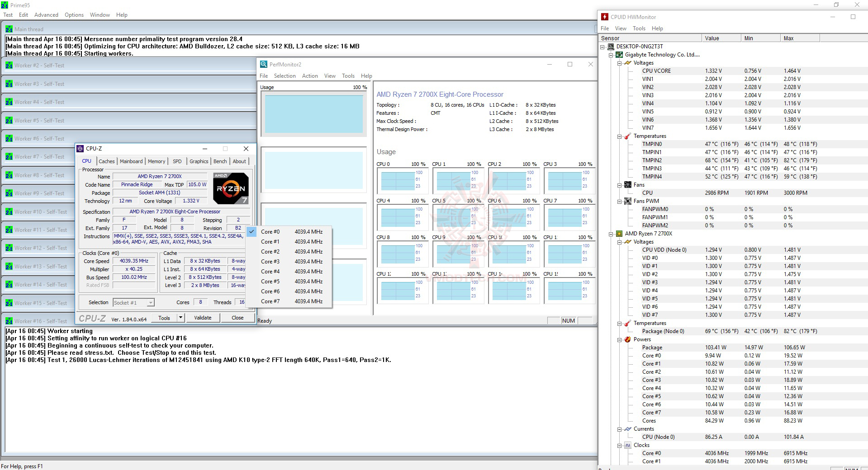
Task: Click the Tools button in CPU-Z
Action: coord(164,318)
